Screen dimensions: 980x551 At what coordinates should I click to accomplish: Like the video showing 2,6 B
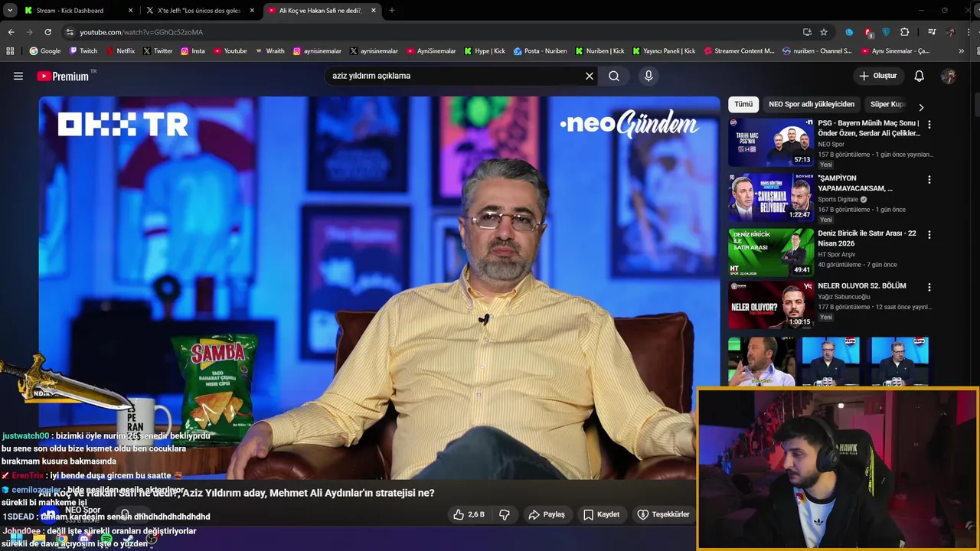coord(469,514)
